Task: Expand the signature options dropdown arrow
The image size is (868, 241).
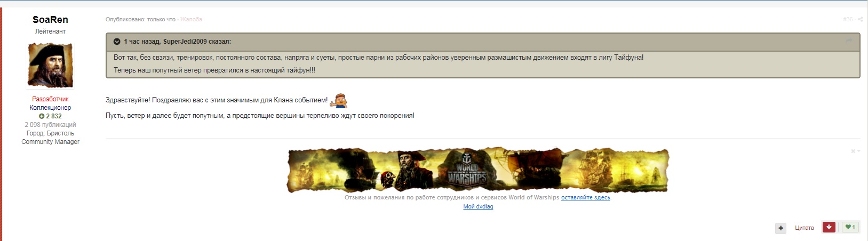Action: click(859, 151)
